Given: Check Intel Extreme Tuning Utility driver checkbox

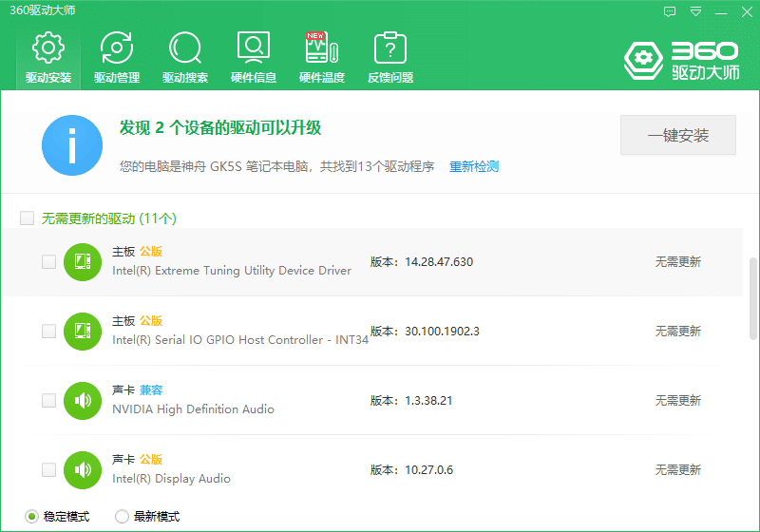Looking at the screenshot, I should (49, 261).
